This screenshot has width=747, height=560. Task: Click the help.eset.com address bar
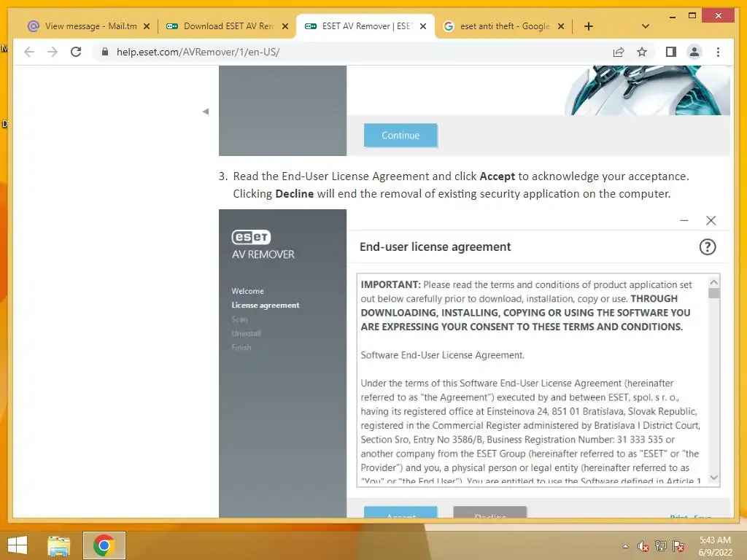(352, 52)
